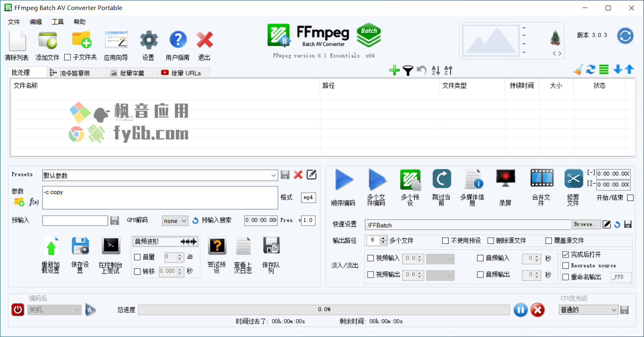Click the 添加文件 add files icon
This screenshot has height=337, width=644.
tap(47, 40)
